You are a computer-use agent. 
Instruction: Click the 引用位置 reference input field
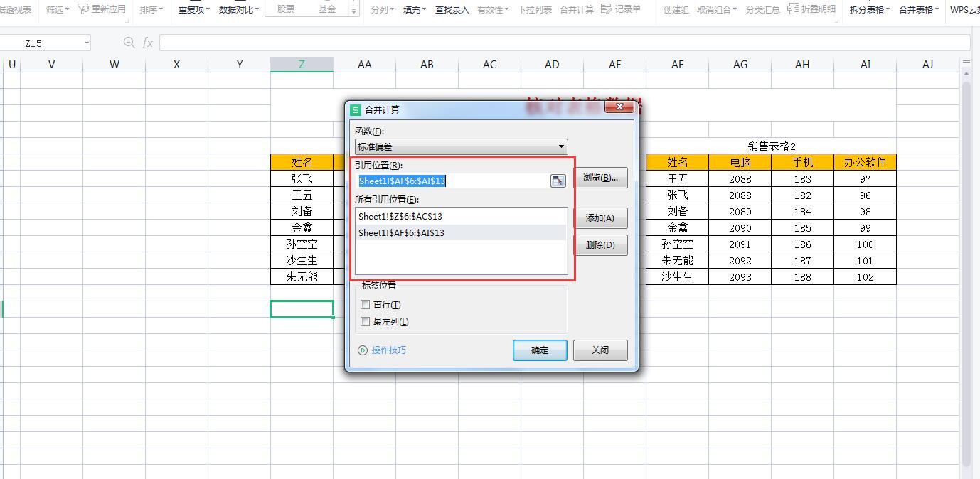(452, 181)
